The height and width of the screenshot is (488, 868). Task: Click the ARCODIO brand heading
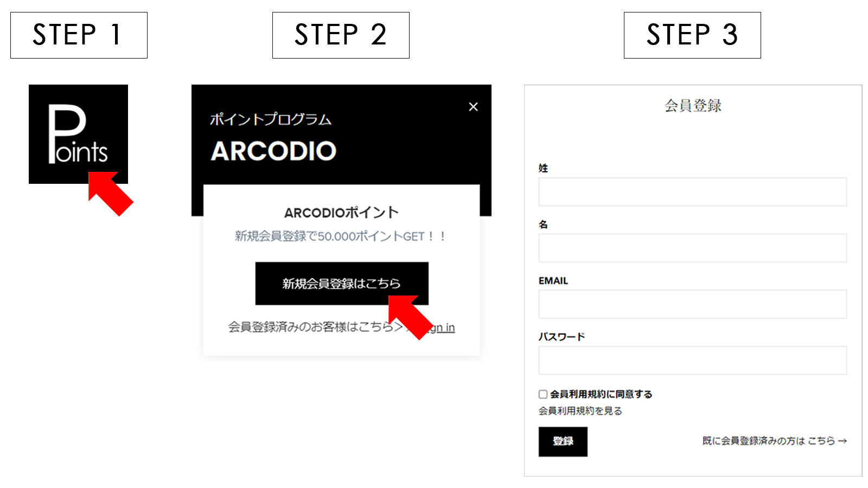[273, 151]
